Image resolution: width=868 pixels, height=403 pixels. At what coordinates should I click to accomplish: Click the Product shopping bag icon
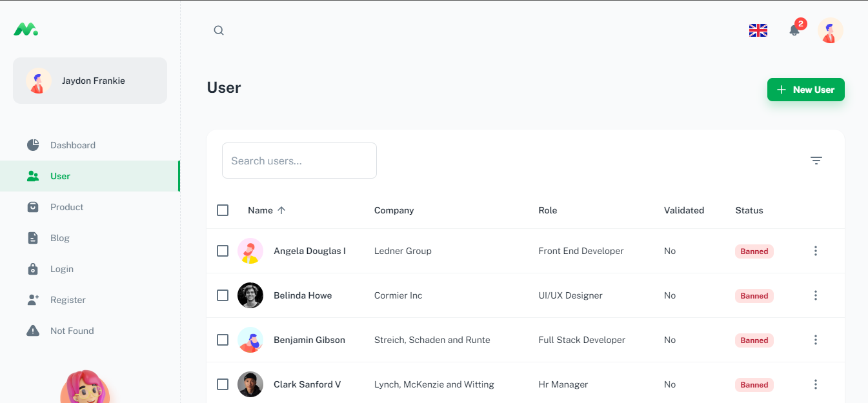[x=33, y=207]
